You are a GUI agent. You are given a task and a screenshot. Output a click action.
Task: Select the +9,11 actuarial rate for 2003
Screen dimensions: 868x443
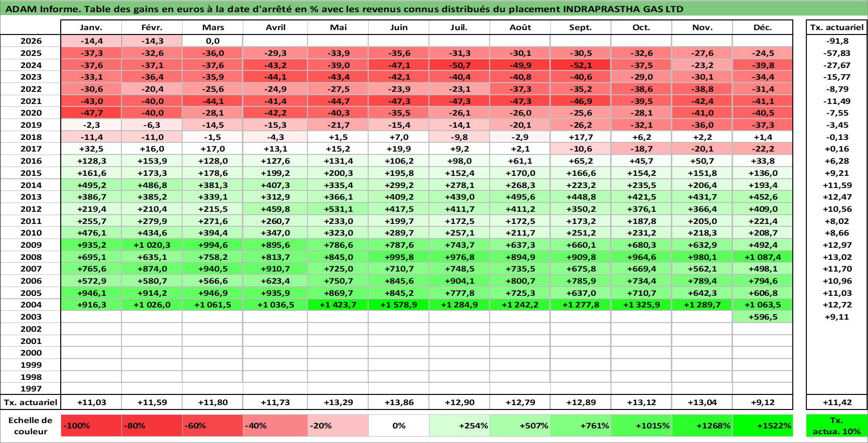837,317
